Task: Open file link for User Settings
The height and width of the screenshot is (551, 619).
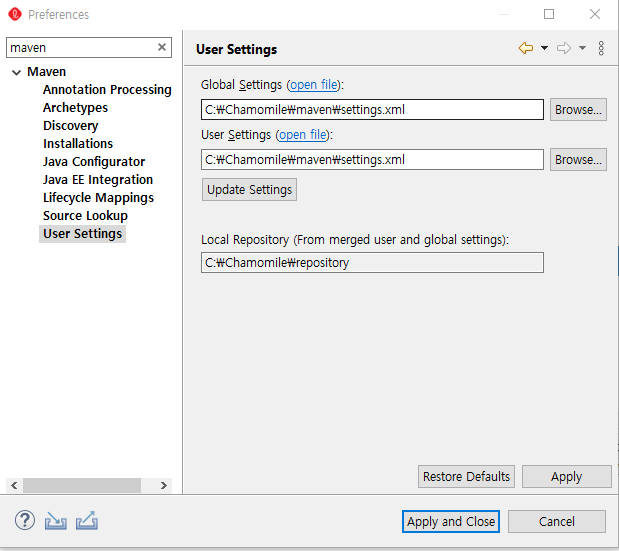Action: click(x=302, y=135)
